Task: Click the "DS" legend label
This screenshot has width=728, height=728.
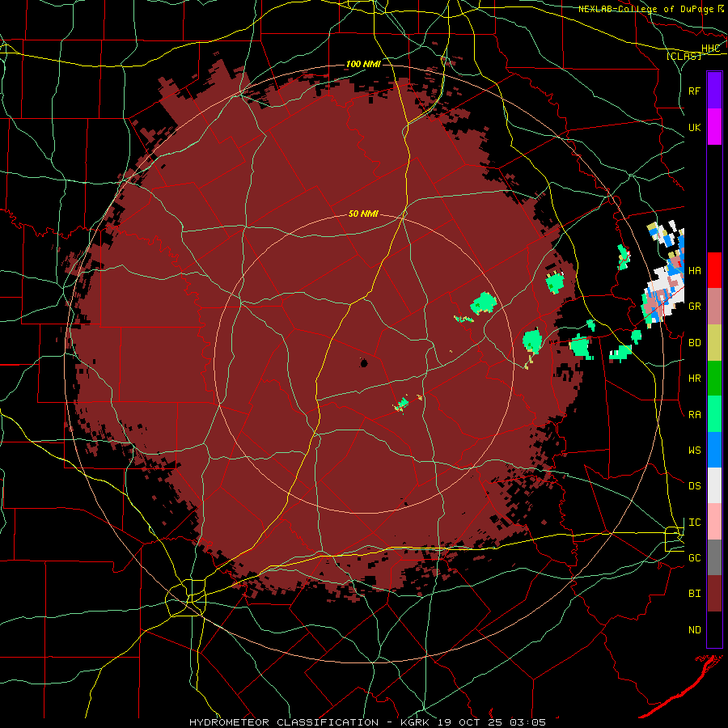Action: 695,486
